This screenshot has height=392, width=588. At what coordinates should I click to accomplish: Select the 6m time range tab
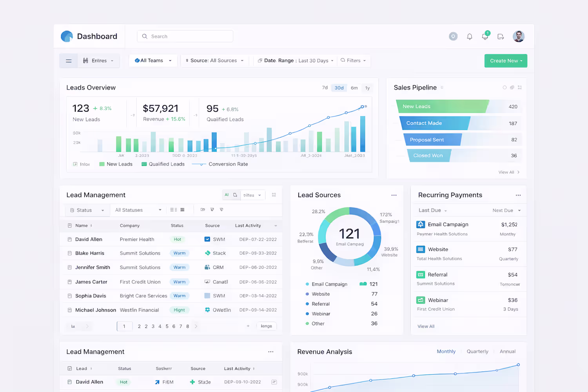[354, 88]
